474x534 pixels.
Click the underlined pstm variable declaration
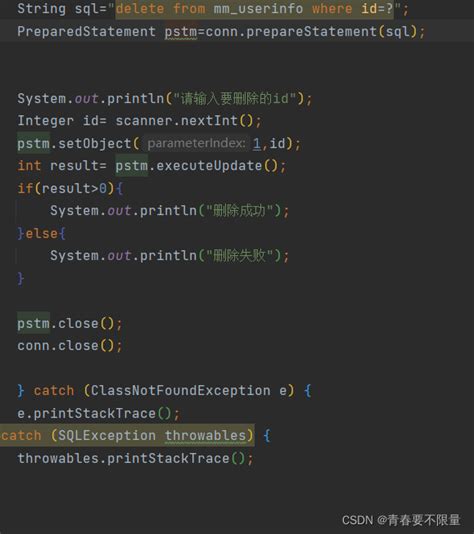point(181,32)
